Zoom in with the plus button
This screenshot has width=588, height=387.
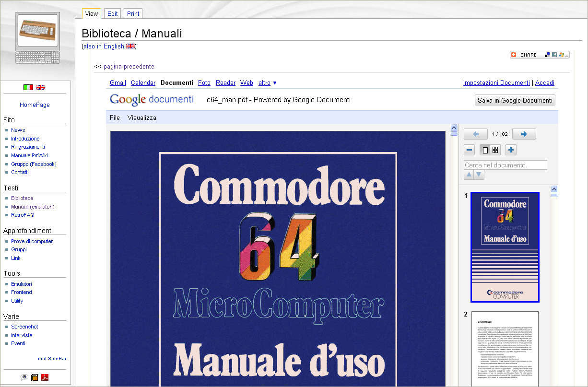click(x=511, y=150)
